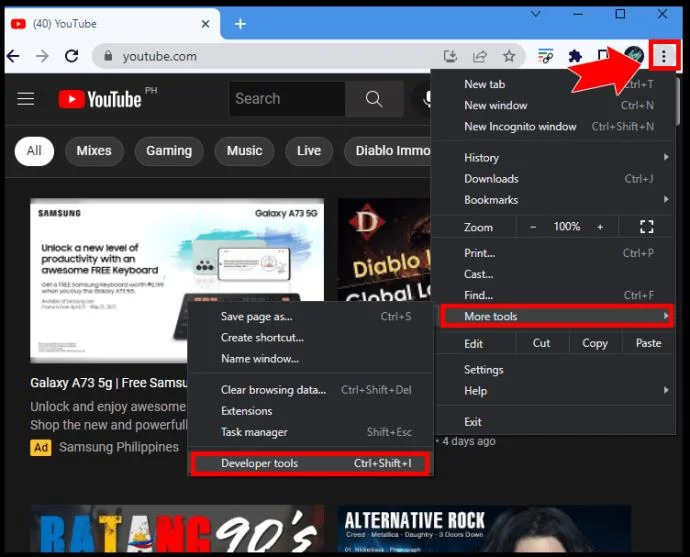This screenshot has width=690, height=557.
Task: Select the Gaming filter chip
Action: 169,151
